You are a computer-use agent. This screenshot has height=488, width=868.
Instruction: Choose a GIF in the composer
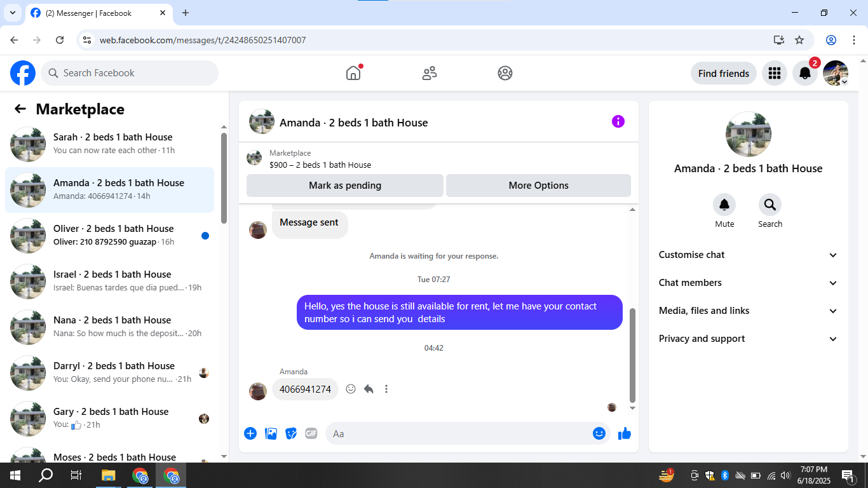(311, 433)
